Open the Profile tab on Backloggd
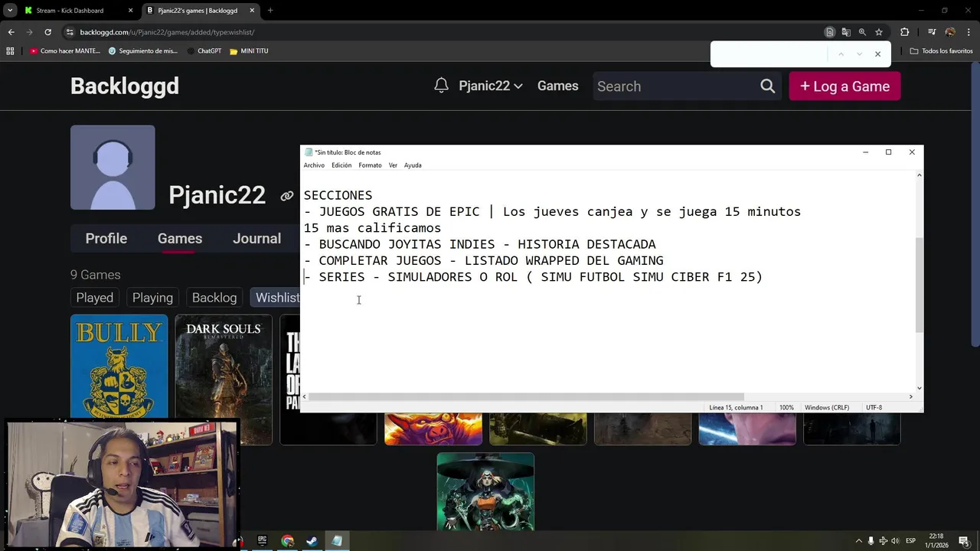980x551 pixels. (x=106, y=239)
